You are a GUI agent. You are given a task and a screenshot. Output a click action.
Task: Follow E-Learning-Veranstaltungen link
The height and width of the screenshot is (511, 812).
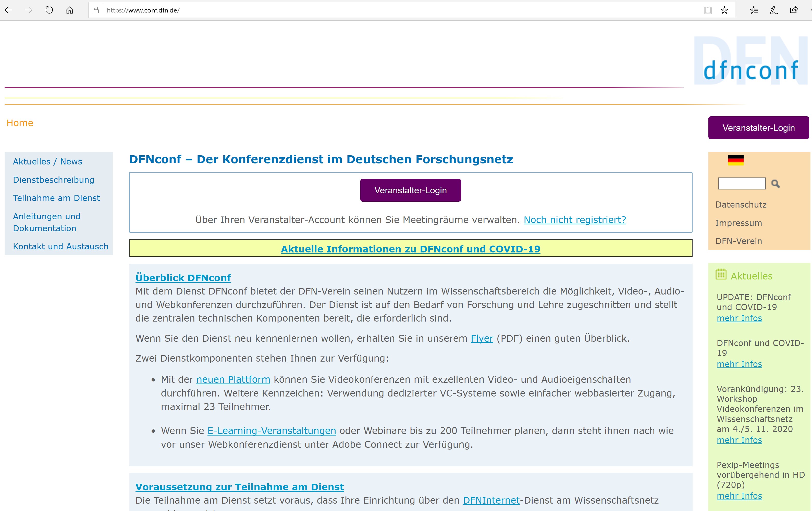(x=272, y=430)
